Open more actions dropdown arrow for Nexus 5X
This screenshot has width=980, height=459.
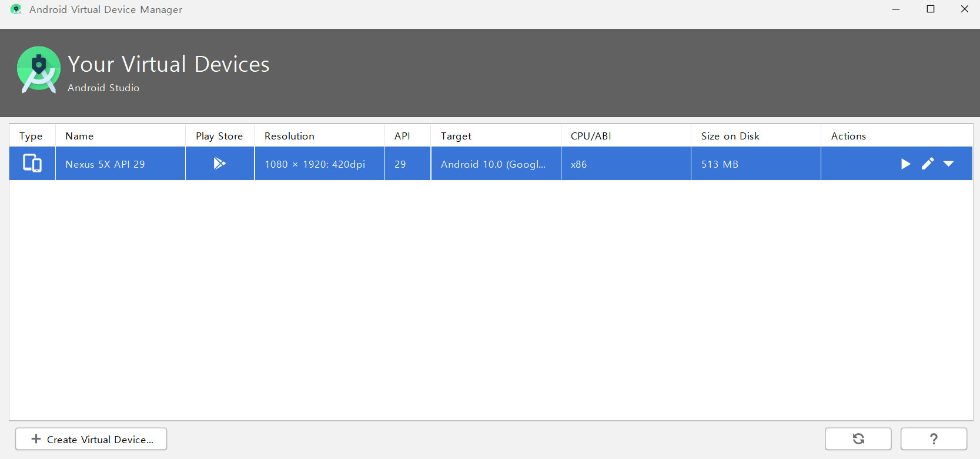pos(949,164)
